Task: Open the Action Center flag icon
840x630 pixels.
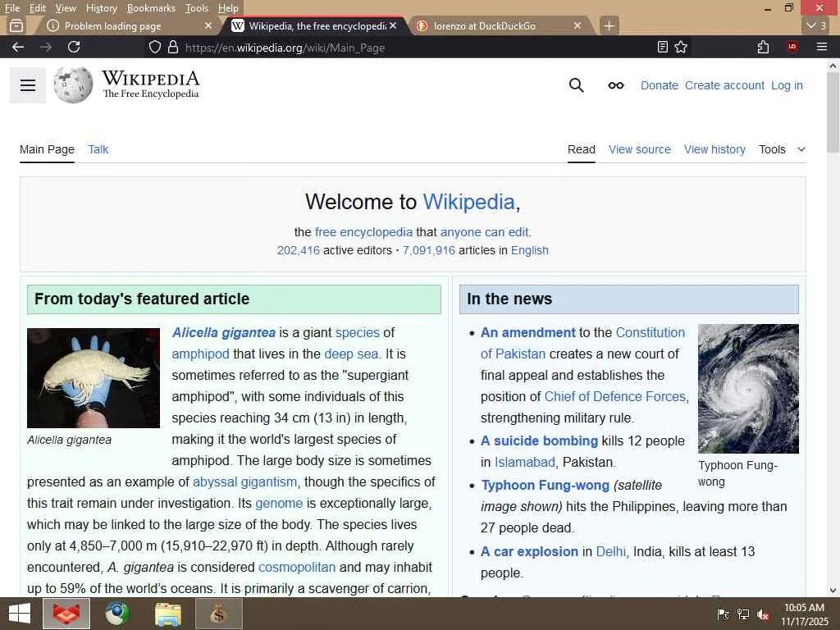Action: click(x=724, y=615)
